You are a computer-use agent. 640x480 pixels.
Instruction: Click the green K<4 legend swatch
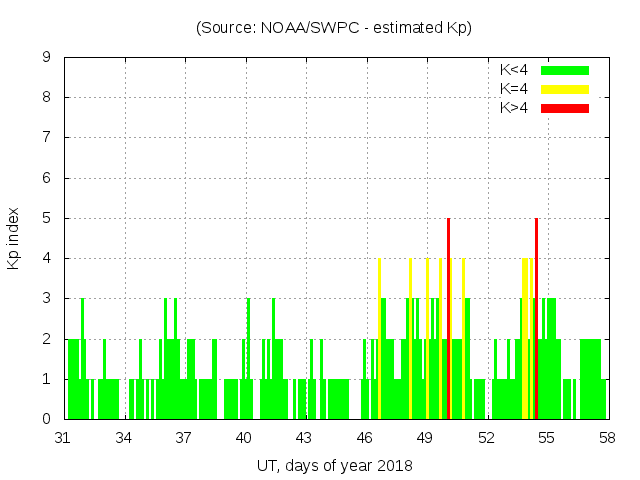tap(565, 70)
